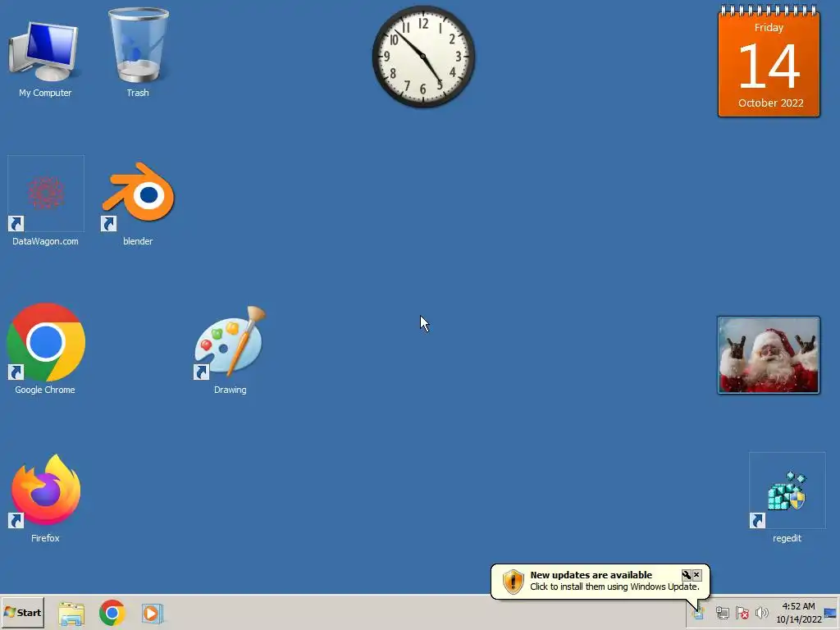Viewport: 840px width, 630px height.
Task: Open Windows Explorer from the taskbar
Action: click(x=71, y=613)
